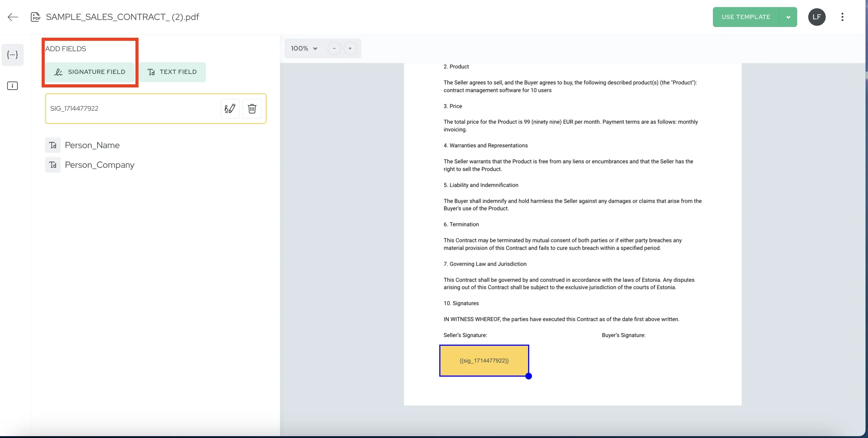Click the PDF file icon
Image resolution: width=868 pixels, height=438 pixels.
coord(35,17)
